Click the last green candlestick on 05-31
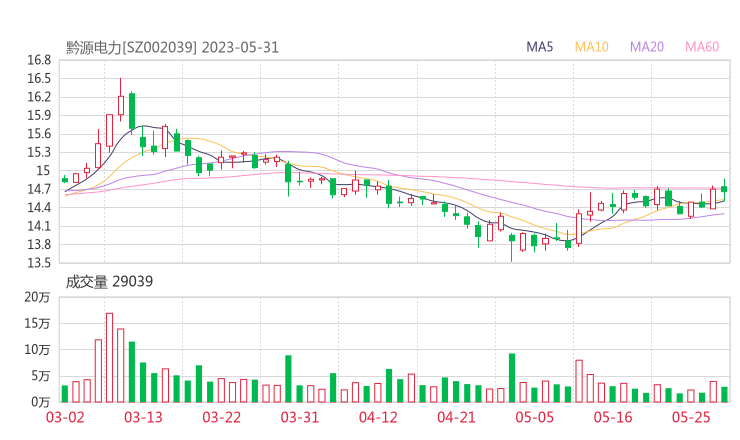Viewport: 740px width, 440px height. [x=724, y=189]
